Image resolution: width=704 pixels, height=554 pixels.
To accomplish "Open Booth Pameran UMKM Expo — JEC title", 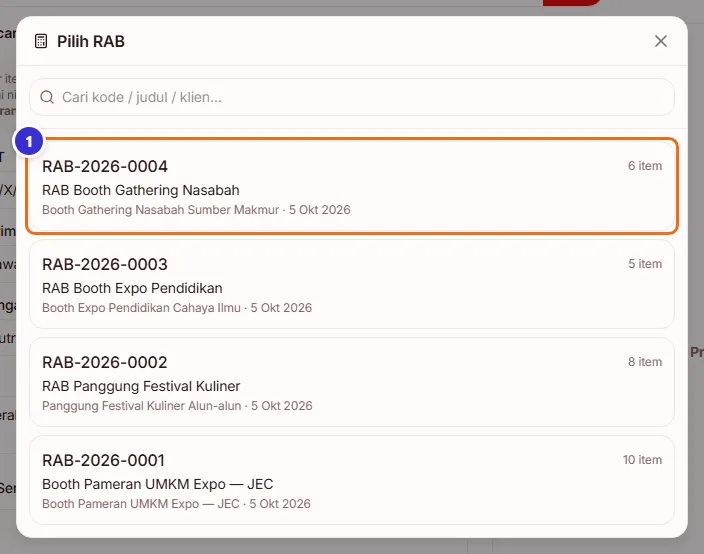I will [158, 484].
